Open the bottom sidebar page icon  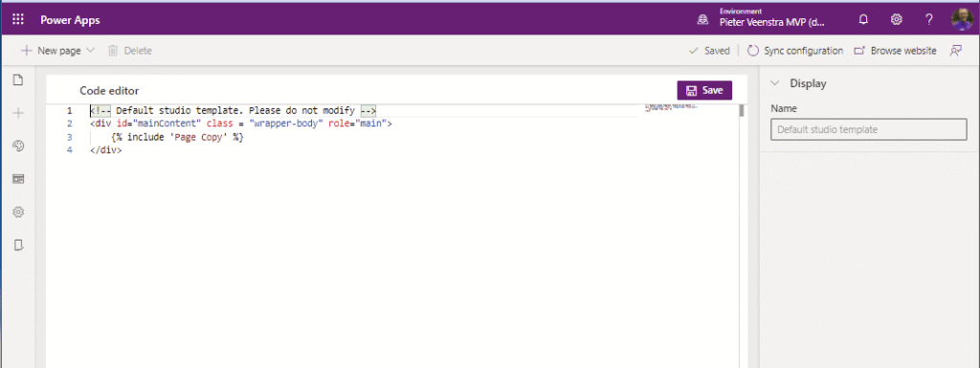point(18,244)
